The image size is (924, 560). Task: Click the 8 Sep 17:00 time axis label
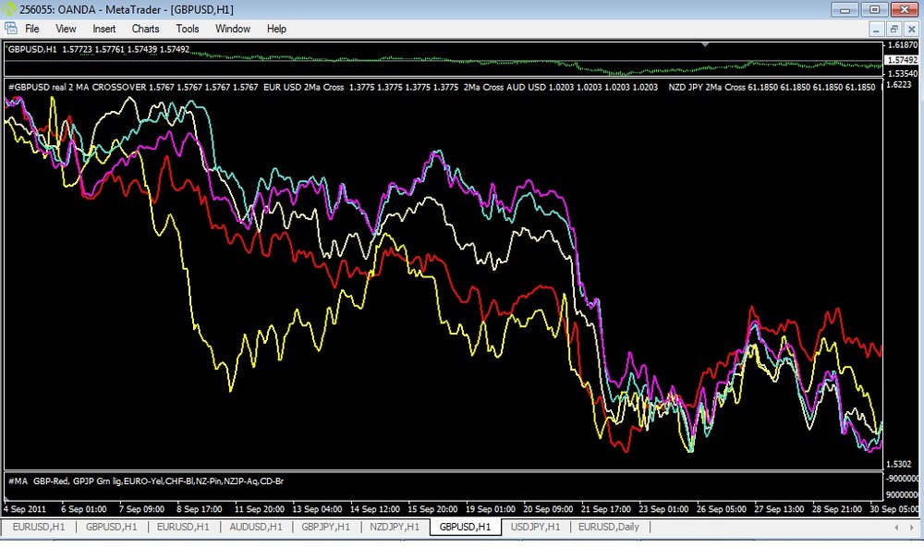(200, 509)
